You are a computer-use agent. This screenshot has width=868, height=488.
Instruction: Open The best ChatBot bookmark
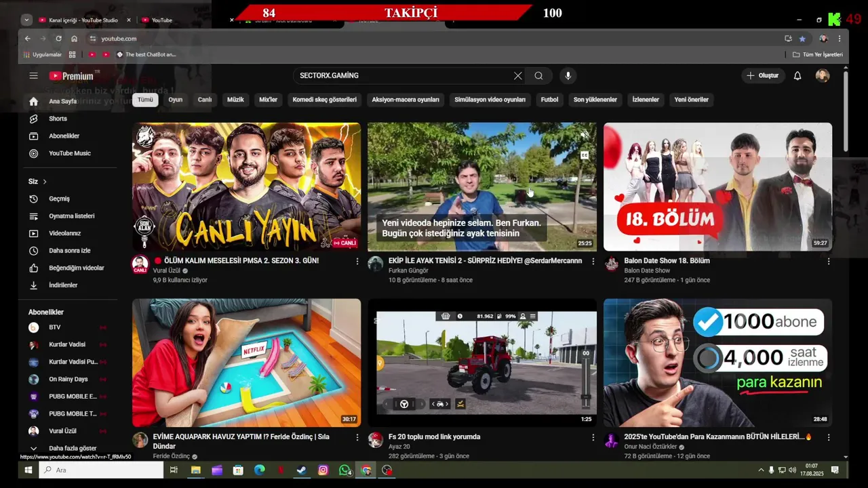point(146,54)
